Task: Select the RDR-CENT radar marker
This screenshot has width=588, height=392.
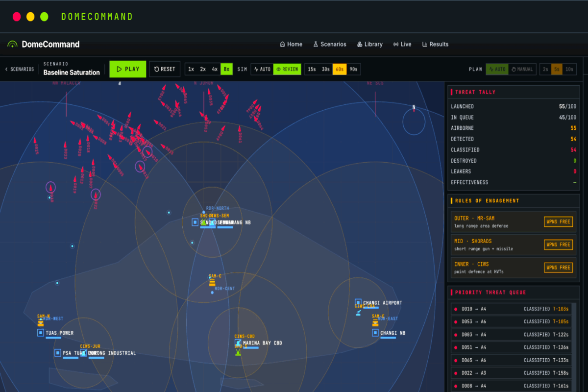Action: (x=212, y=293)
